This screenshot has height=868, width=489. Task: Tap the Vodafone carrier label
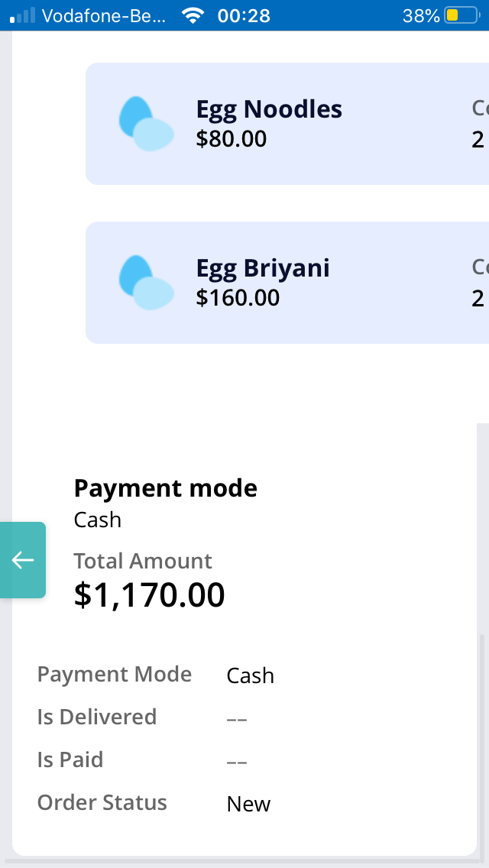click(x=103, y=15)
